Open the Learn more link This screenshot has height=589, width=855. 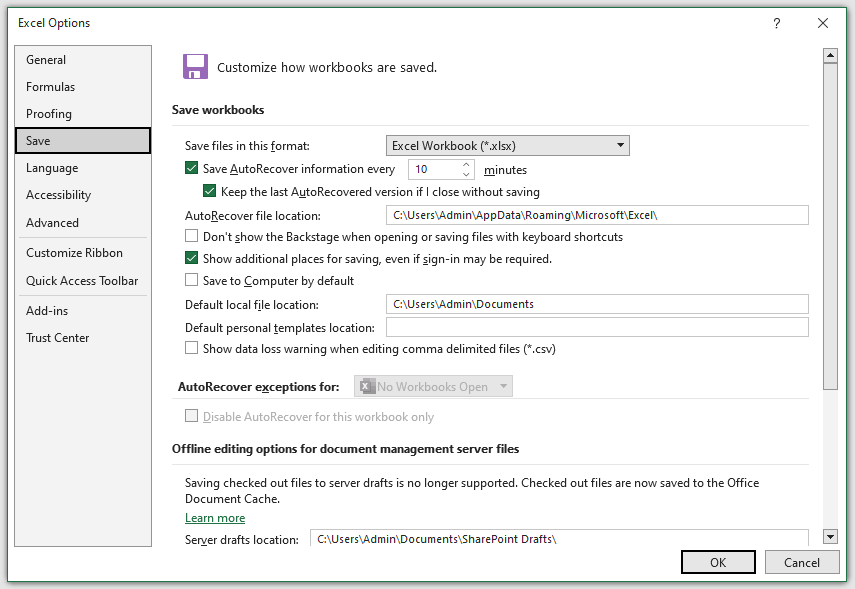tap(215, 518)
